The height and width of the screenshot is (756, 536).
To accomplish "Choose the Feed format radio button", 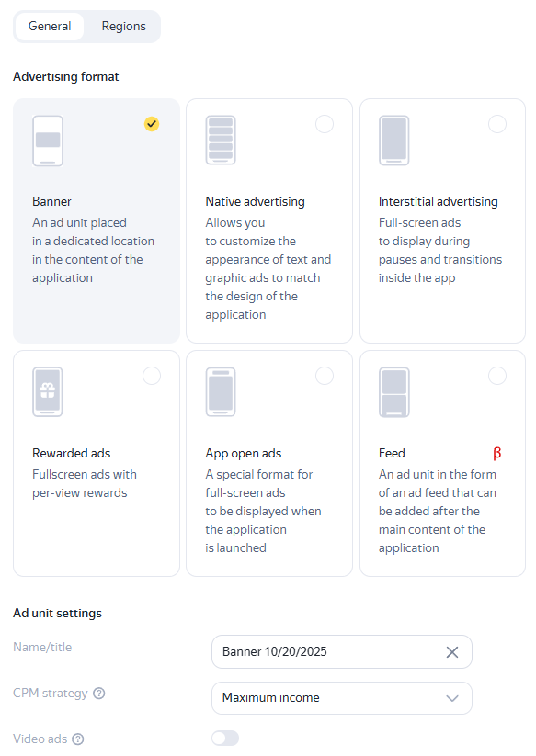I will pos(497,376).
